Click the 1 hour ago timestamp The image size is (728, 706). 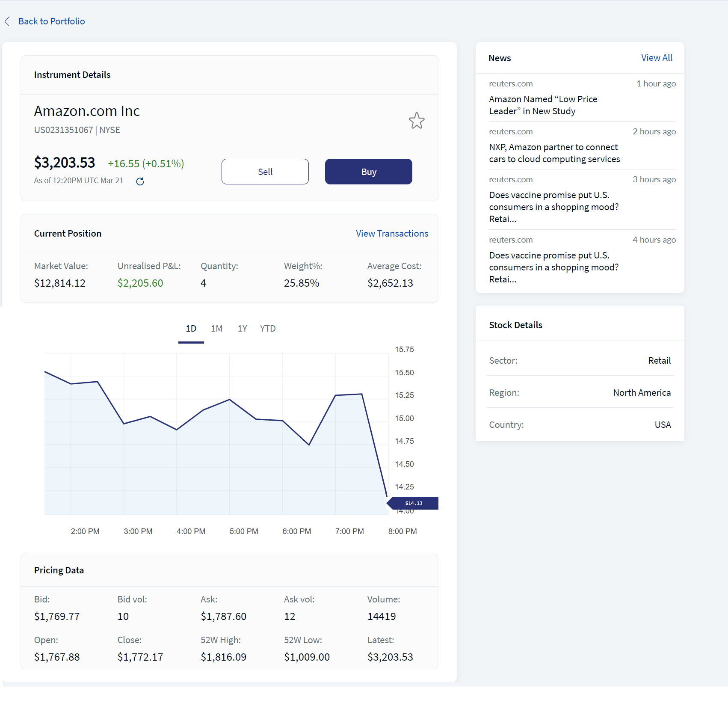(656, 84)
